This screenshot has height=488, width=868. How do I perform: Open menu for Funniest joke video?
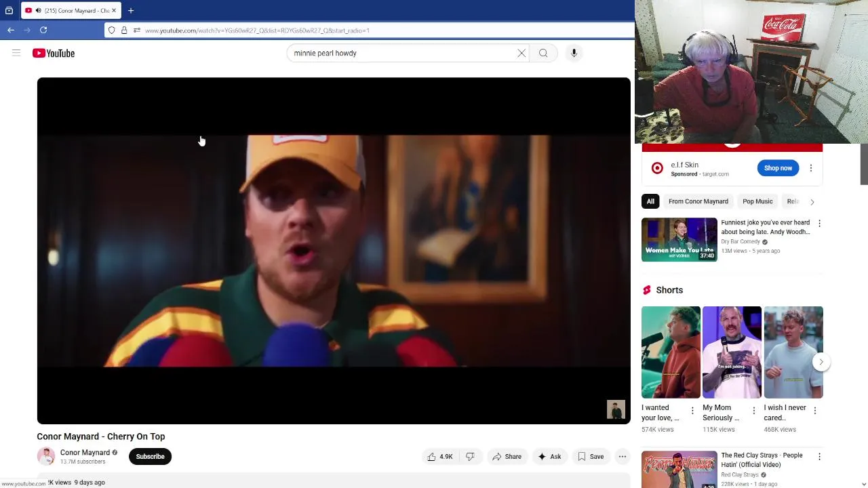[819, 223]
